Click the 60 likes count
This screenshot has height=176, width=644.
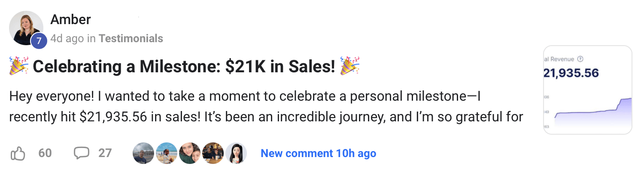(x=45, y=153)
